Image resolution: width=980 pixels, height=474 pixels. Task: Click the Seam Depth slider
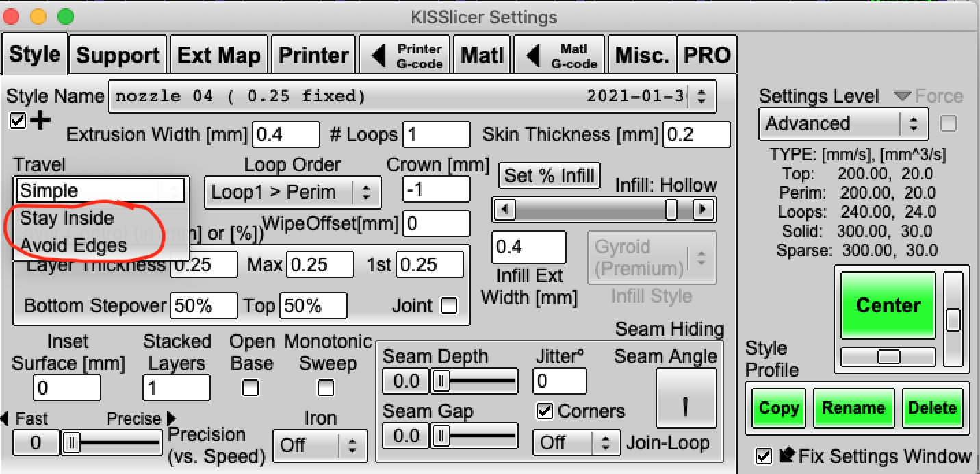(475, 380)
